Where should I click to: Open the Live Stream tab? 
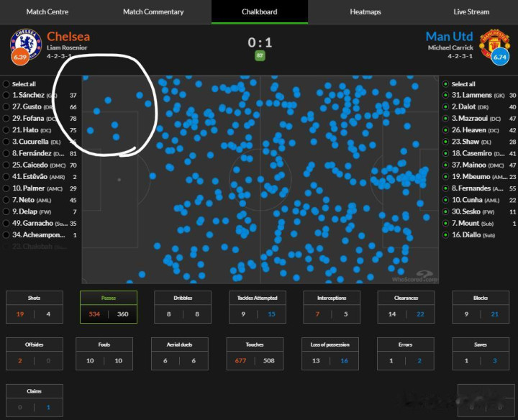pos(471,12)
